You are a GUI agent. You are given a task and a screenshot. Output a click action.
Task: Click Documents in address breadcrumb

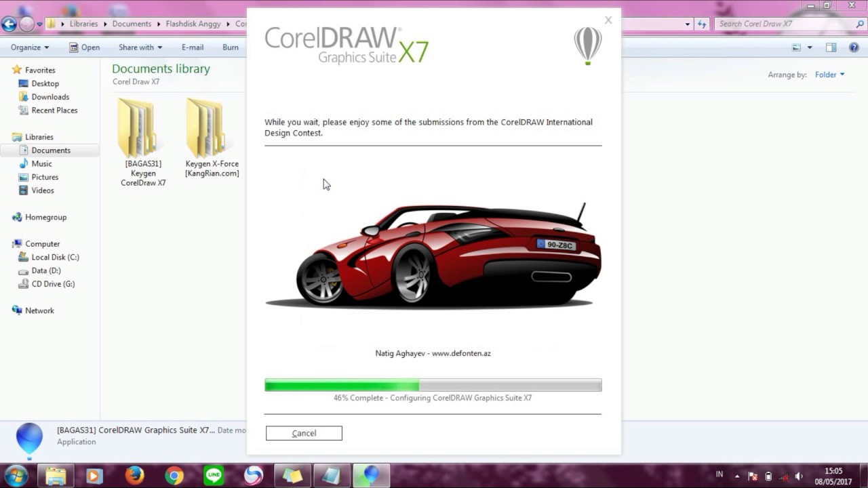point(132,24)
